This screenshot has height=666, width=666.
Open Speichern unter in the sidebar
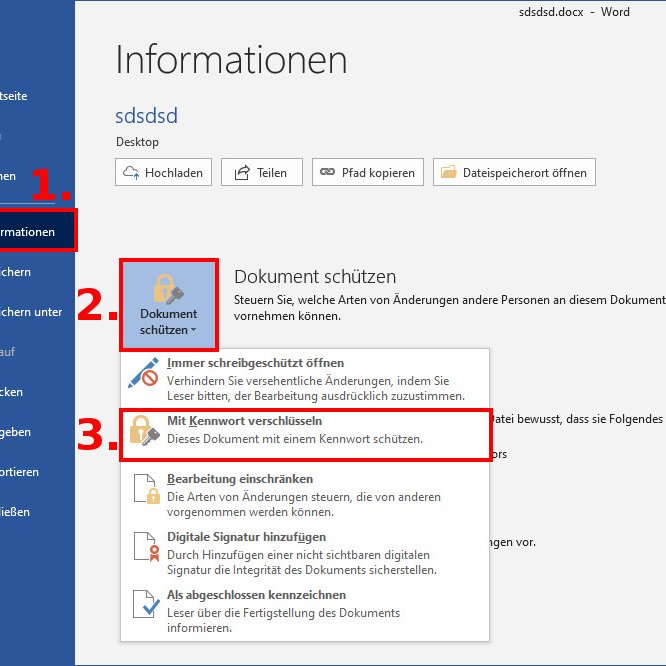tap(30, 312)
